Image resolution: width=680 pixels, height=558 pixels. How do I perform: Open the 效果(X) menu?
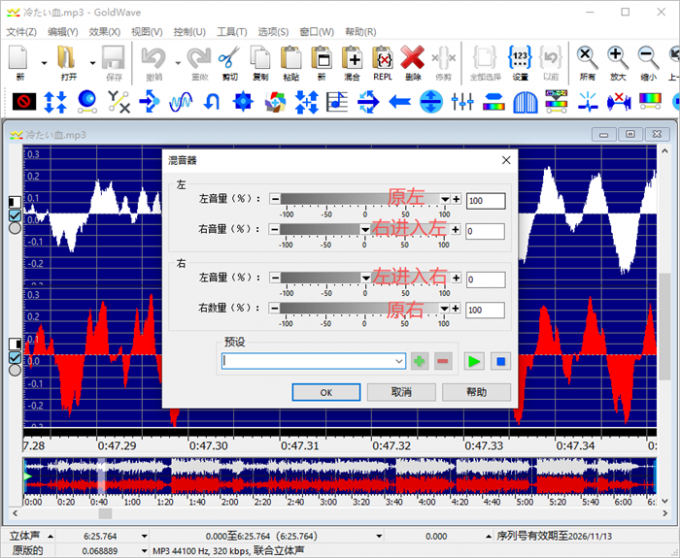[105, 32]
